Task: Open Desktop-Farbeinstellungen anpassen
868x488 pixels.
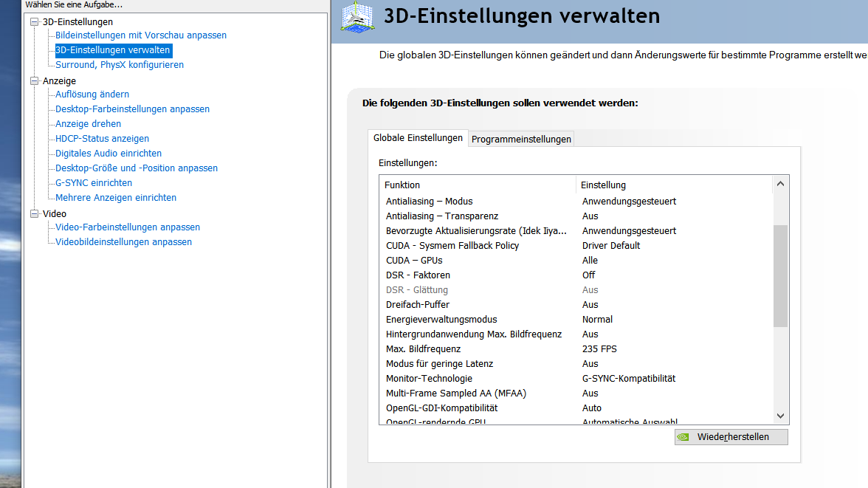Action: coord(132,109)
